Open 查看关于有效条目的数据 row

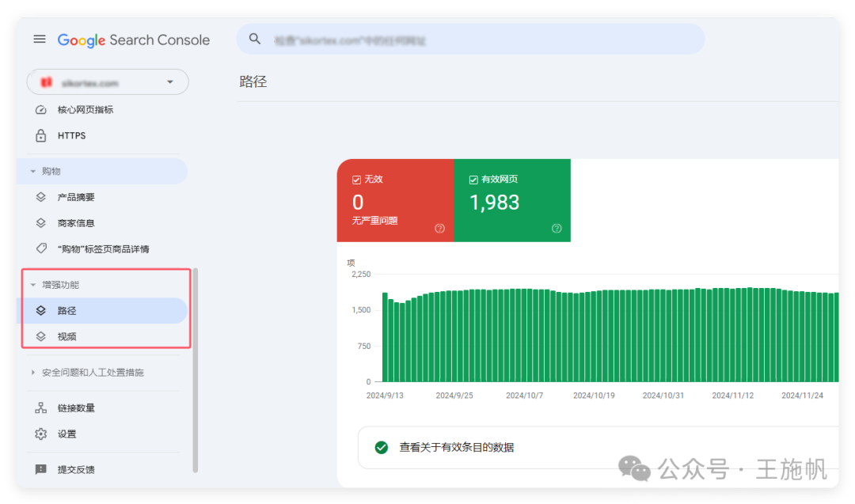(598, 447)
